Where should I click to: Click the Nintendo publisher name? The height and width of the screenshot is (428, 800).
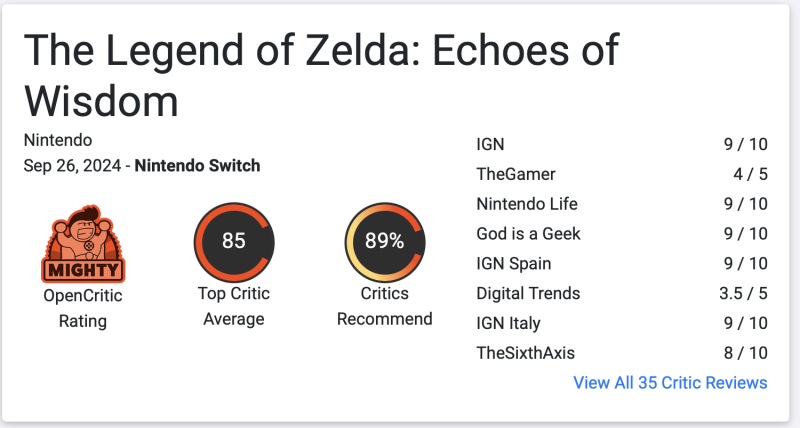pos(57,140)
